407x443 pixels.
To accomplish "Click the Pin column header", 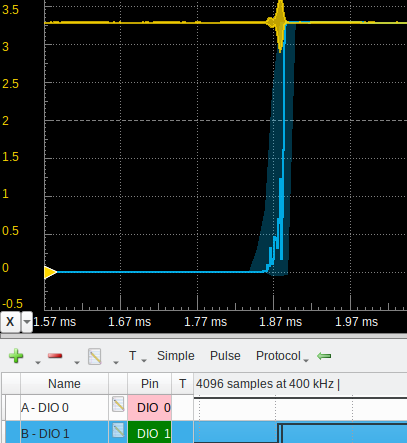I will click(x=150, y=384).
